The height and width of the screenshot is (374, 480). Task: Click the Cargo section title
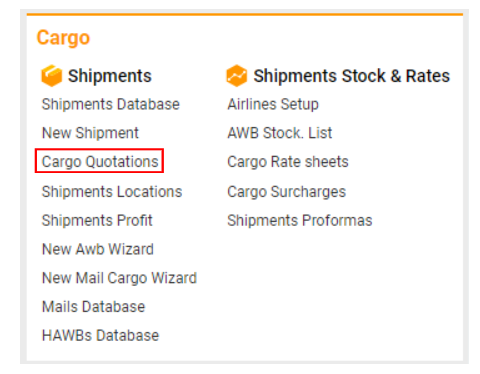(x=63, y=38)
